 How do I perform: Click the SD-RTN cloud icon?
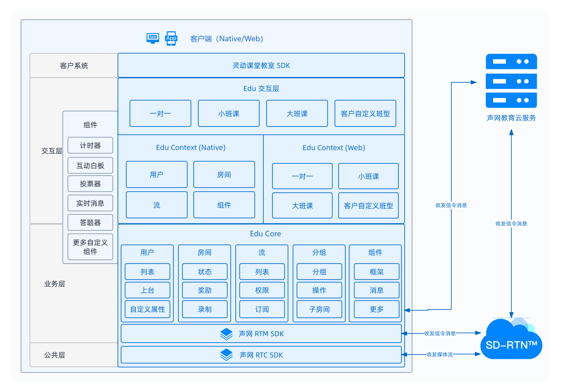511,339
